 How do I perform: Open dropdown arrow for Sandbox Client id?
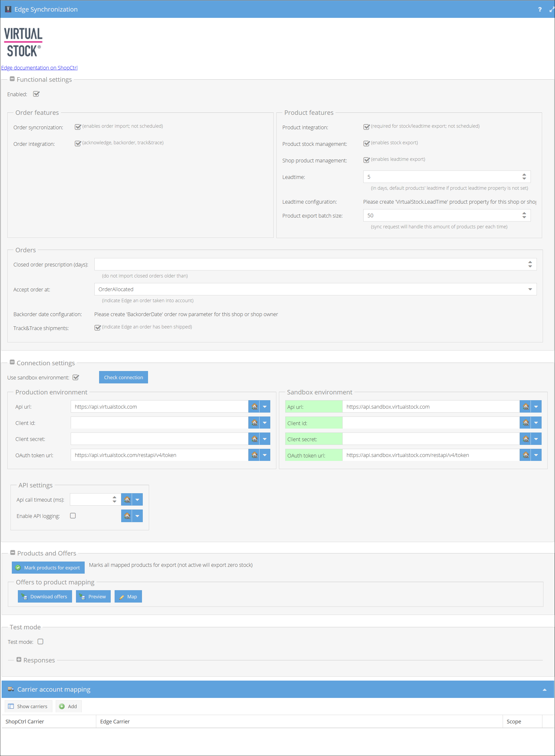coord(536,423)
